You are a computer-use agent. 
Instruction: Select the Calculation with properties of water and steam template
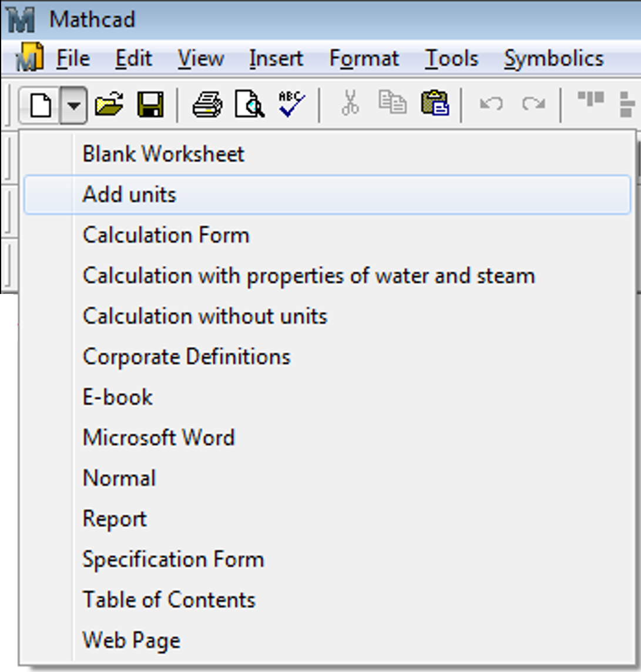point(310,275)
